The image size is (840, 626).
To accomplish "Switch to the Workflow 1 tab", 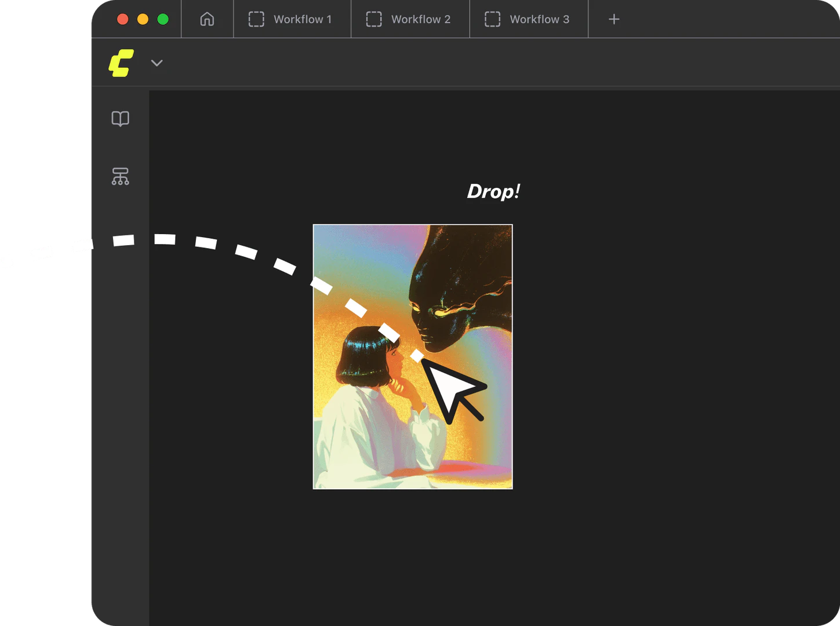I will tap(302, 19).
